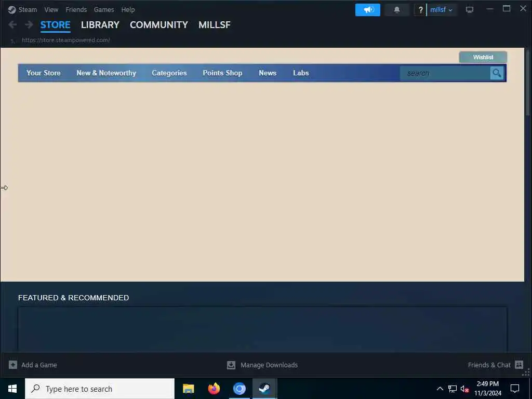Image resolution: width=532 pixels, height=399 pixels.
Task: Click the Friends & Chat label
Action: pos(489,365)
